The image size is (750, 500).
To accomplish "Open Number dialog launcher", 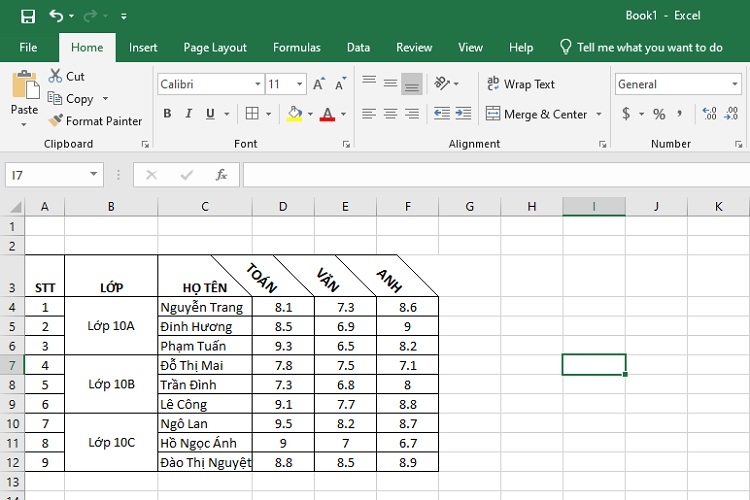I will [x=739, y=144].
